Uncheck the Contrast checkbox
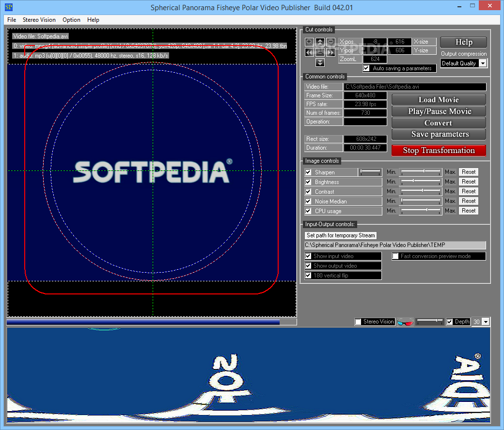Viewport: 504px width, 430px height. (308, 191)
